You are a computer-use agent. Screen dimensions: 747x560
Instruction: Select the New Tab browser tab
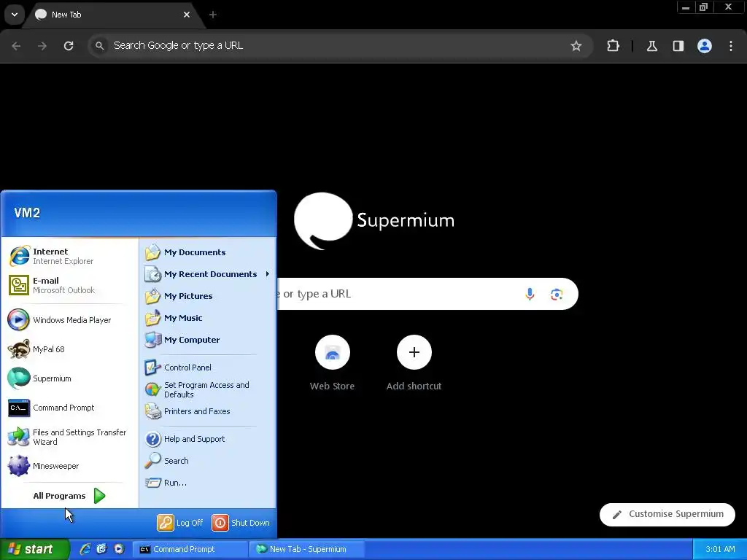point(115,15)
